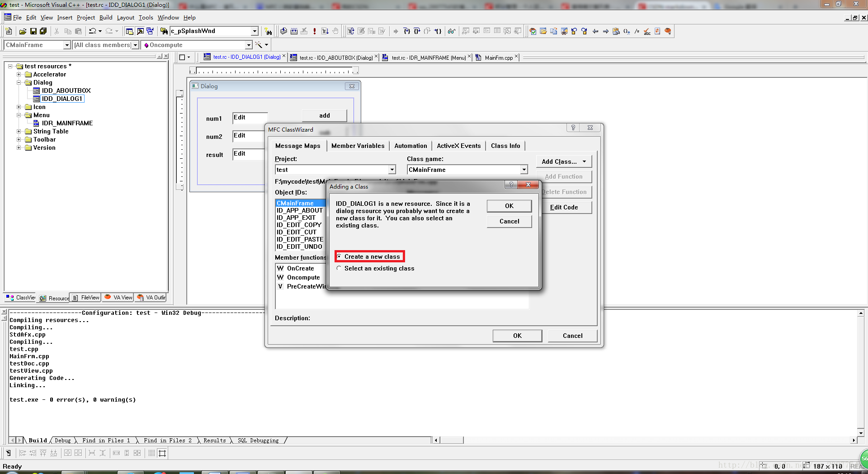This screenshot has height=474, width=868.
Task: Expand the String Table resource folder
Action: coord(19,131)
